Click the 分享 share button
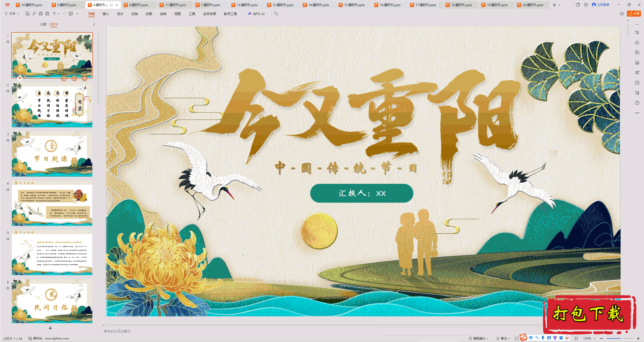This screenshot has width=644, height=342. pos(634,14)
